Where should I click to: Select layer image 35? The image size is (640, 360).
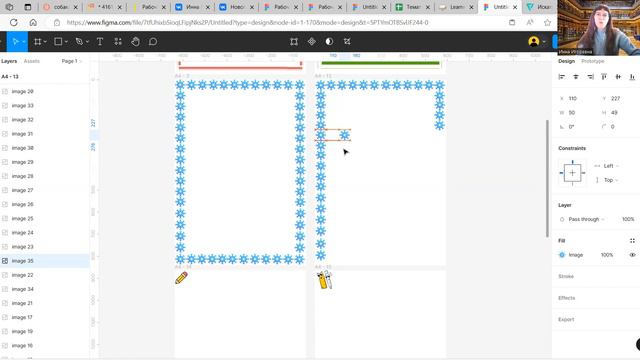(x=45, y=261)
